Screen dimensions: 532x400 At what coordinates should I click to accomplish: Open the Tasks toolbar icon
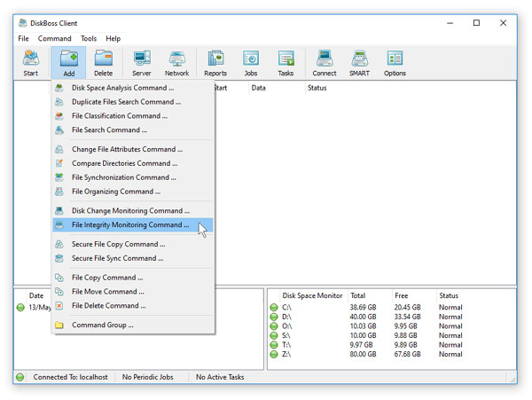tap(286, 63)
